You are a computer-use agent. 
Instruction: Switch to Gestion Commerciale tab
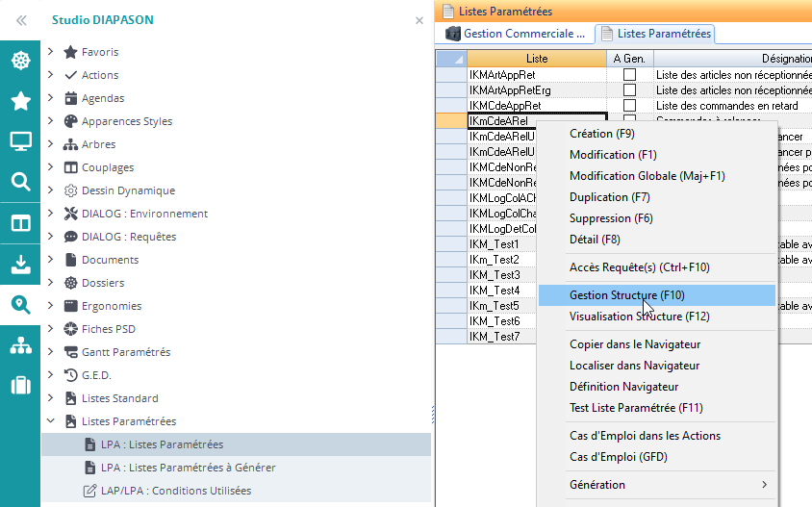[x=516, y=34]
